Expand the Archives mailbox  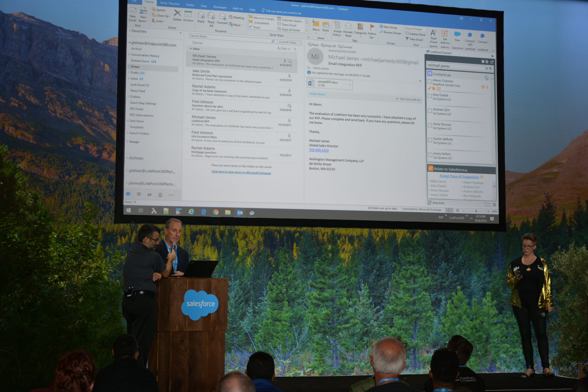(x=127, y=158)
